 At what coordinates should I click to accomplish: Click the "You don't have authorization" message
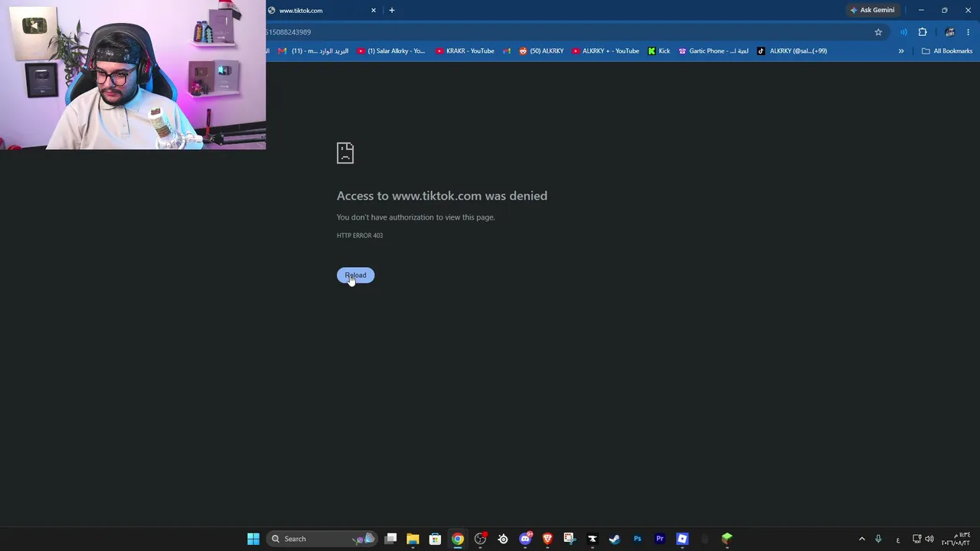point(416,217)
